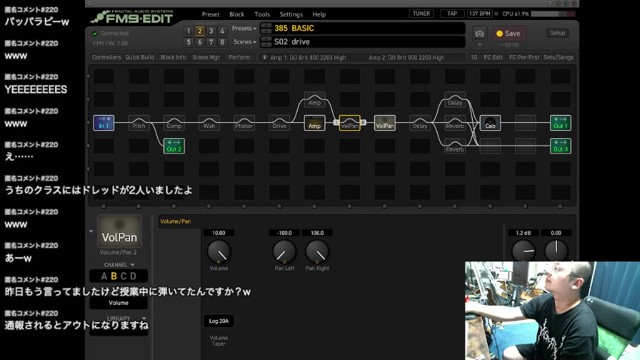Click the camera snapshot icon
The height and width of the screenshot is (360, 640).
tap(480, 33)
